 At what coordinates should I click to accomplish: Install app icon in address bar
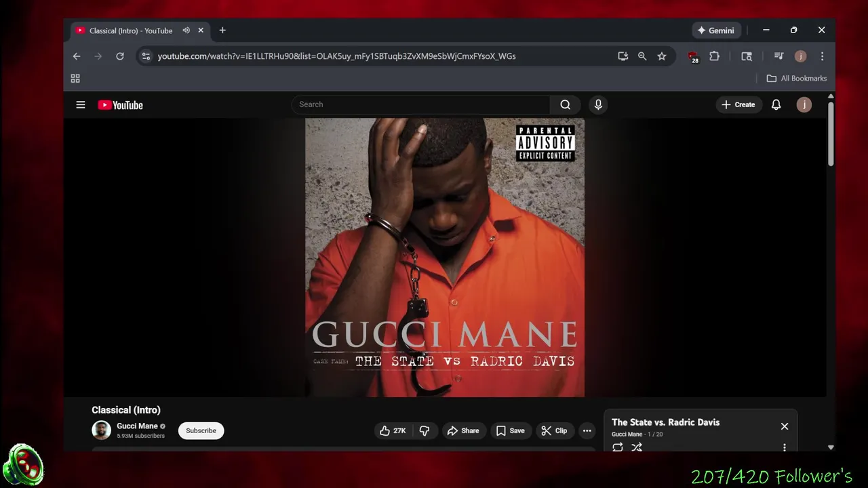[623, 56]
